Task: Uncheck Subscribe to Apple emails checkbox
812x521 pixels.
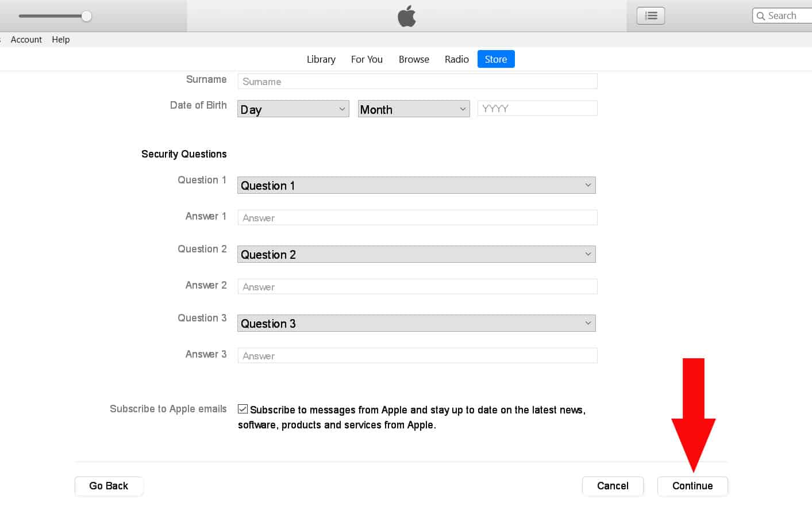Action: pyautogui.click(x=243, y=409)
